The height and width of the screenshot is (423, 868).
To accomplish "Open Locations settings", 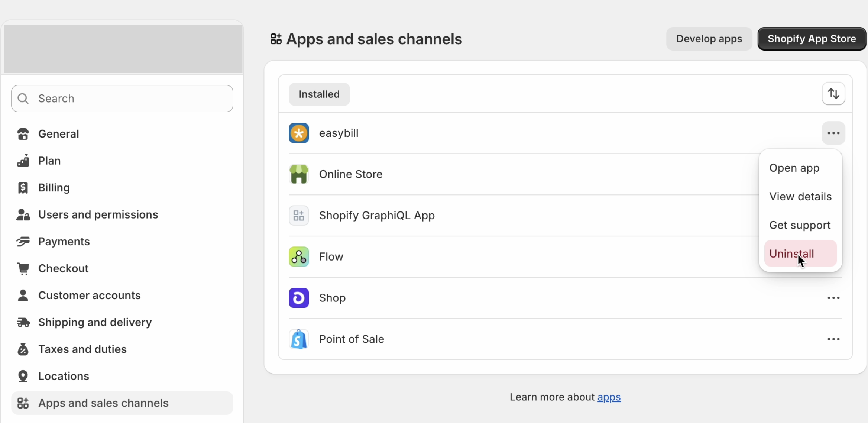I will 122,376.
